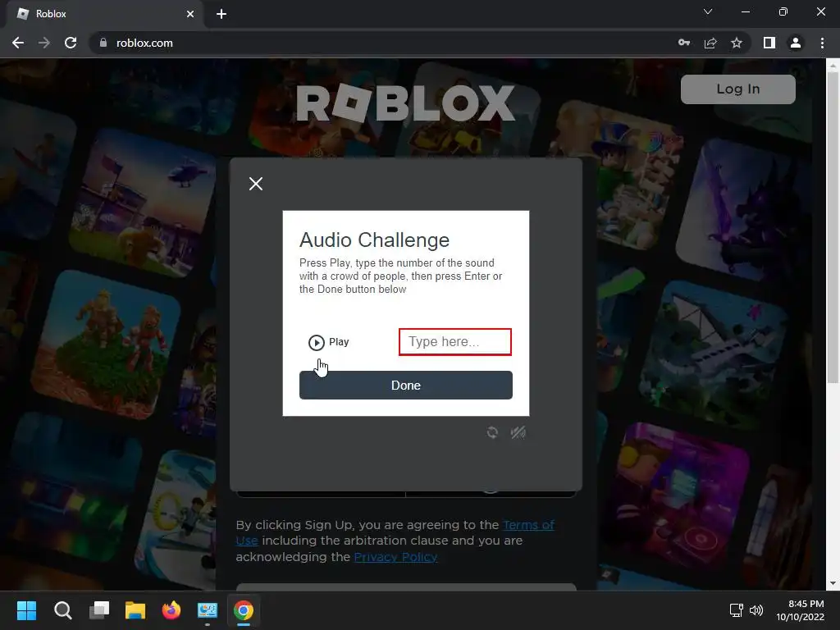Expand the tab search dropdown
Image resolution: width=840 pixels, height=630 pixels.
pos(708,11)
